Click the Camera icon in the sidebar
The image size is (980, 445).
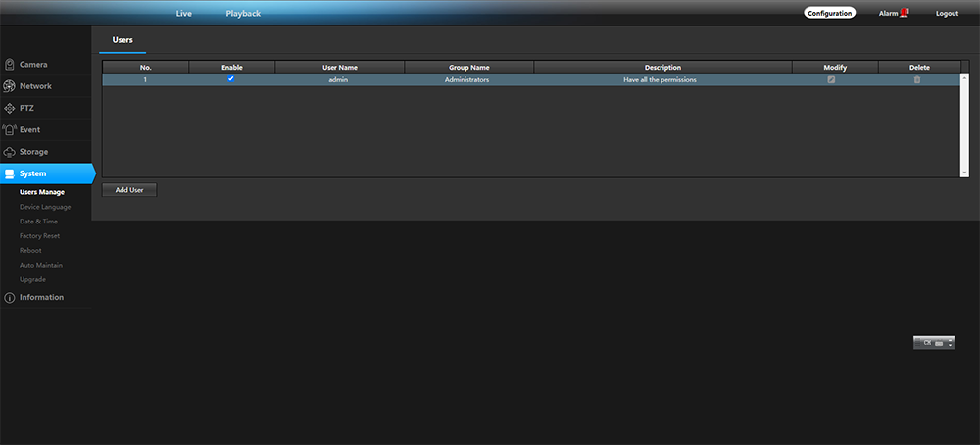[x=10, y=65]
